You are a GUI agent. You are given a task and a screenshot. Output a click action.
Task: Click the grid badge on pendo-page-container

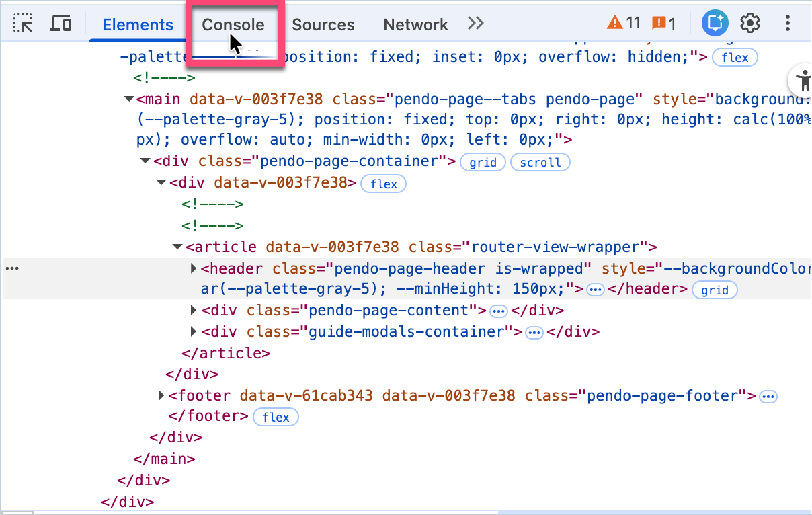pyautogui.click(x=483, y=163)
